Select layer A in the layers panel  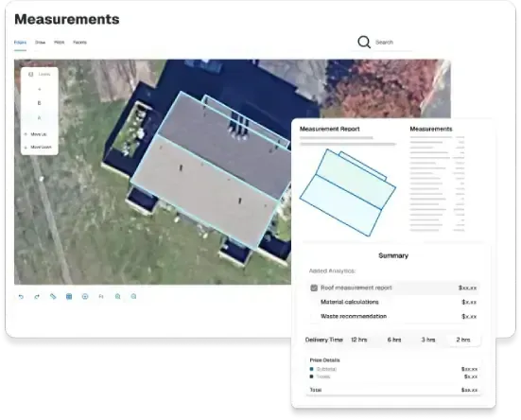pos(39,118)
